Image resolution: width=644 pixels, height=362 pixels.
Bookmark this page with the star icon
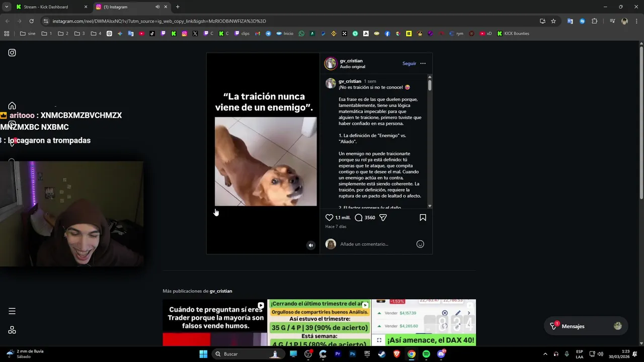[553, 21]
